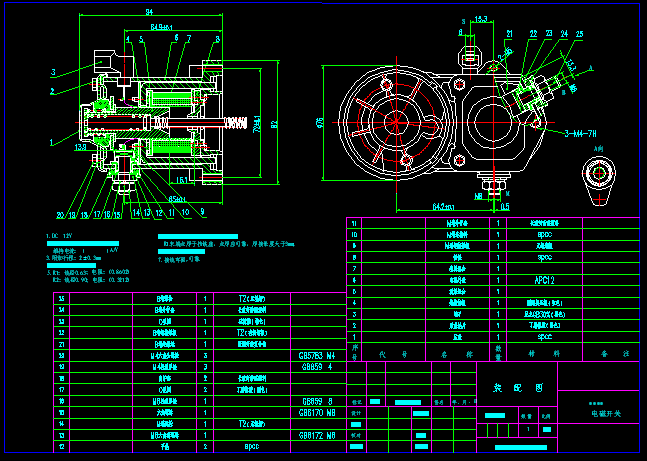
Task: Pick the 0.5 dimension below right view
Action: click(x=505, y=207)
